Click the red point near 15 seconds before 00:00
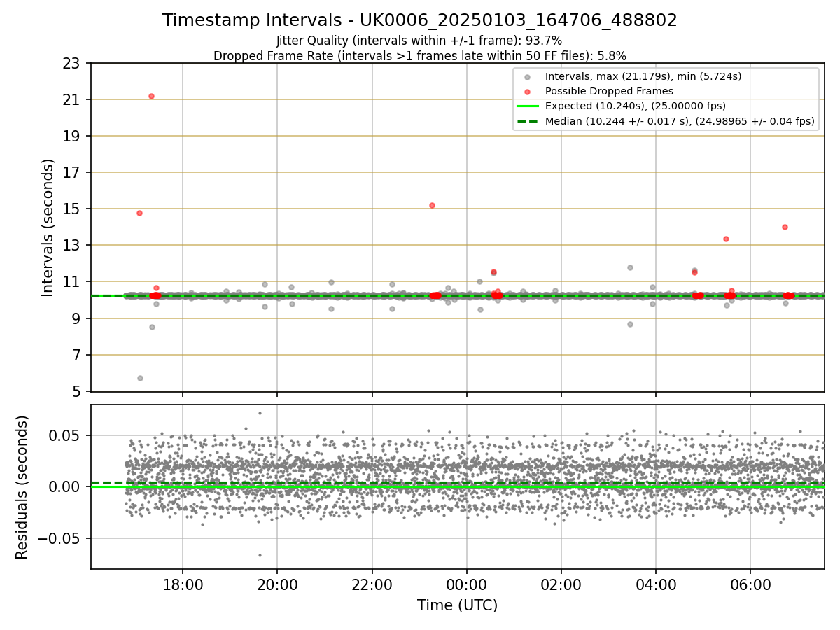 (x=432, y=205)
